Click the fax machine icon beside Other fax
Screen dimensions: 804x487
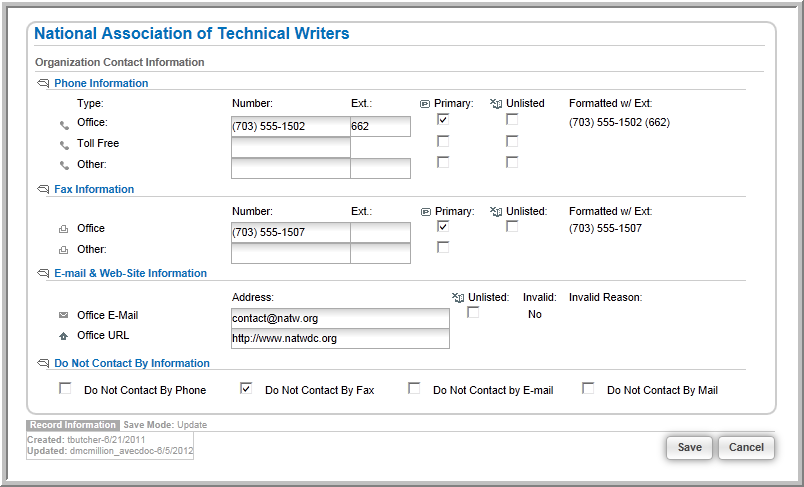click(x=64, y=250)
